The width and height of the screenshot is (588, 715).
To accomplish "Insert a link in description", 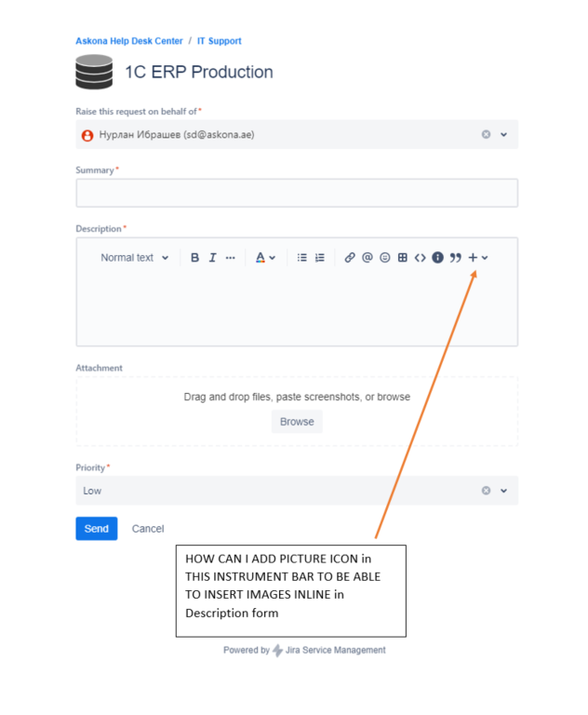I will pyautogui.click(x=350, y=258).
